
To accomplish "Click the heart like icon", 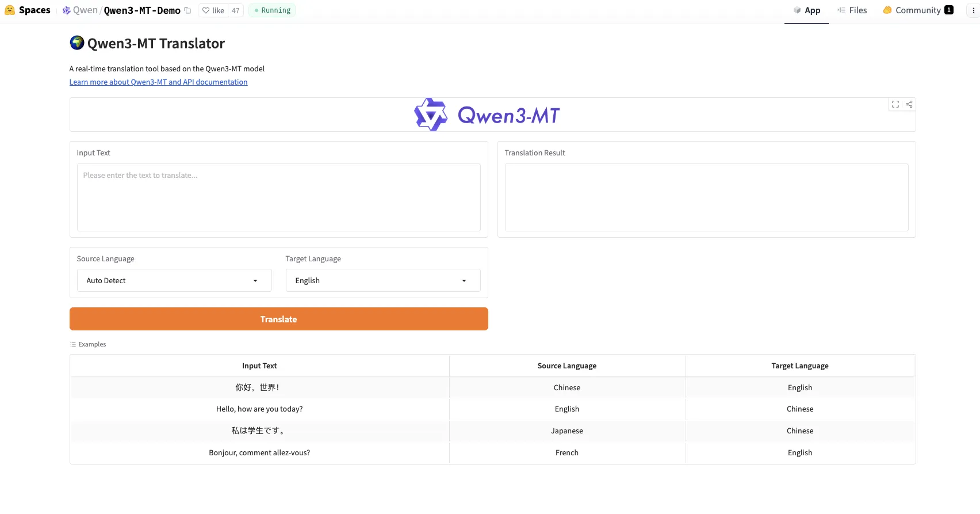I will (206, 10).
